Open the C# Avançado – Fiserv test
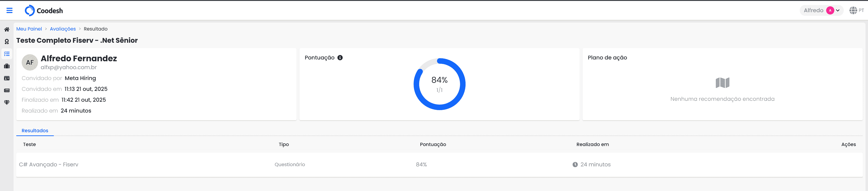This screenshot has width=868, height=191. click(x=49, y=164)
